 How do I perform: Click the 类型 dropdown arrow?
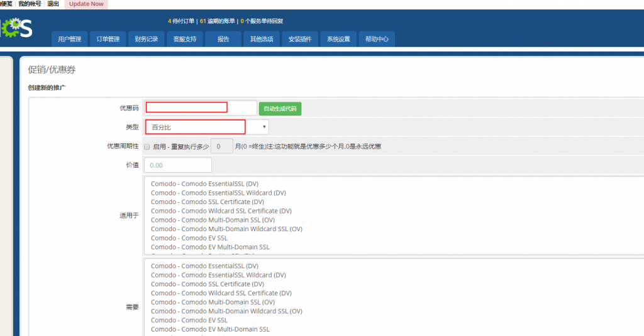click(264, 127)
